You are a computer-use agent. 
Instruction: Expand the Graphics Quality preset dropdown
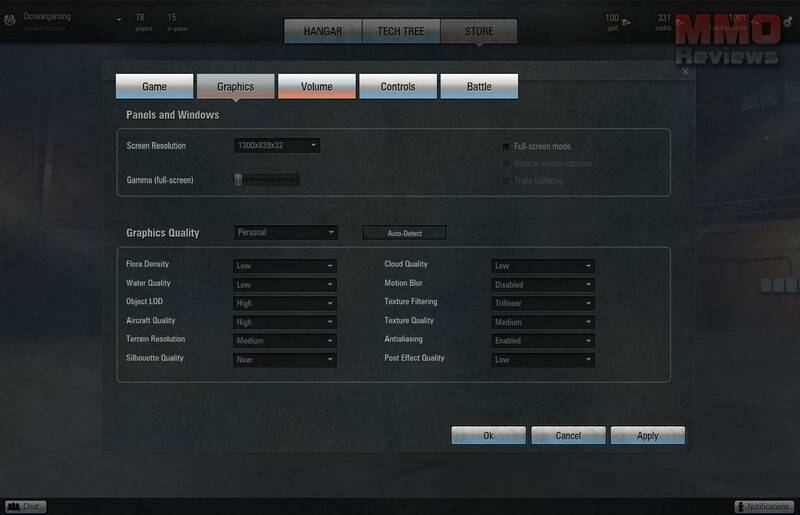[285, 233]
